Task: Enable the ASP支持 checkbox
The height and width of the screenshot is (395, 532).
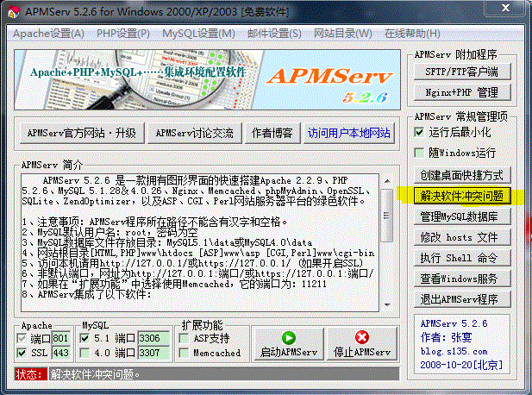Action: tap(184, 338)
